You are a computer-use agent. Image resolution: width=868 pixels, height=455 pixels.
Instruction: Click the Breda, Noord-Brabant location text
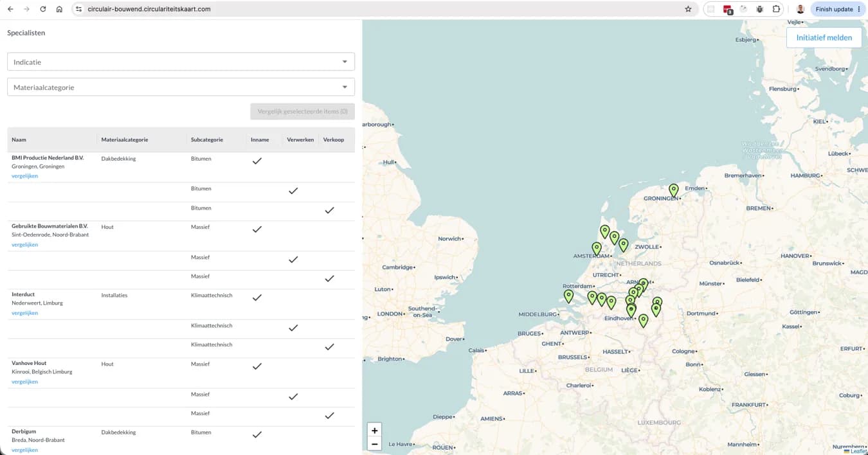(38, 440)
